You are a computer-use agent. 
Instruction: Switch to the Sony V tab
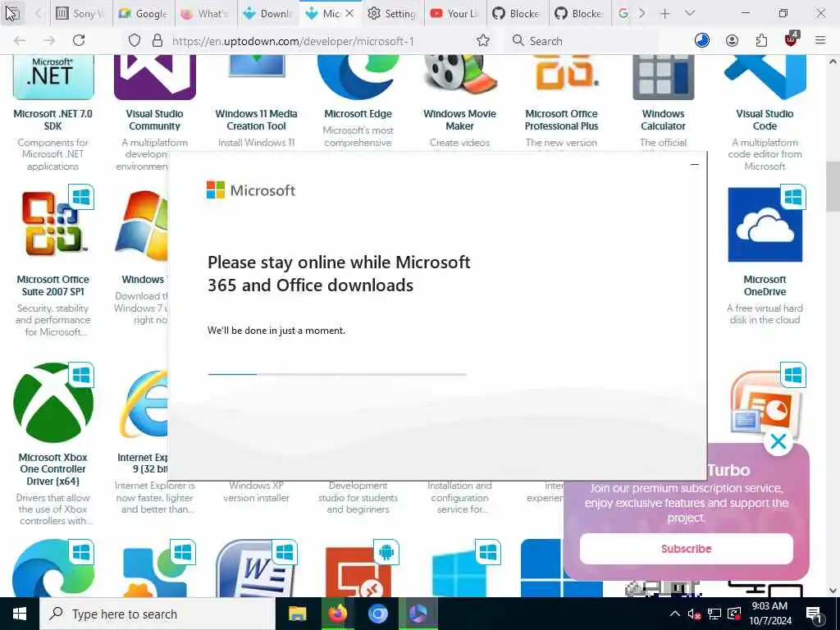coord(81,13)
